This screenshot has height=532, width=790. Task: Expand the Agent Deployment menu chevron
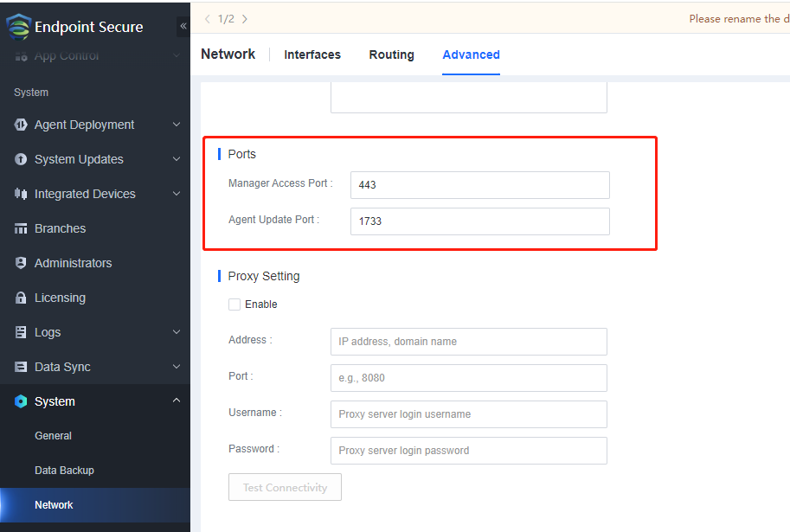pyautogui.click(x=177, y=125)
